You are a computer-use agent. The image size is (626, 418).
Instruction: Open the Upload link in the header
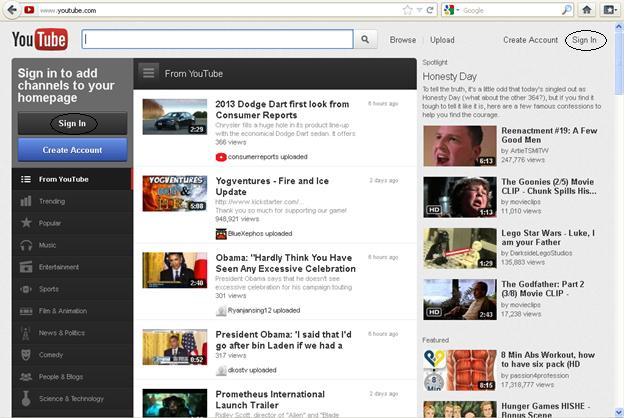pyautogui.click(x=442, y=40)
